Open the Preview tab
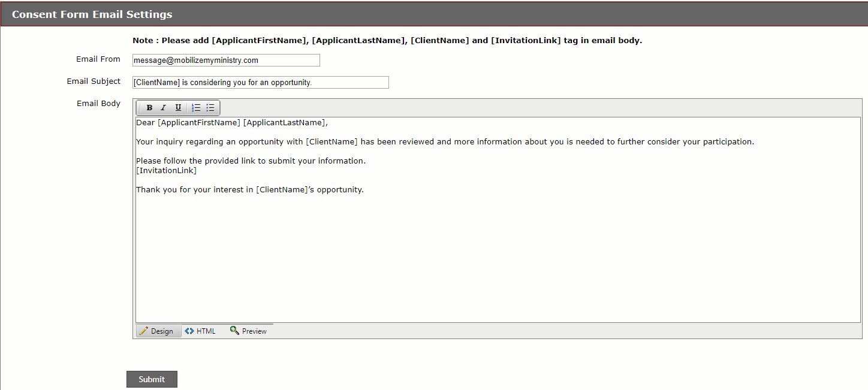 point(249,331)
